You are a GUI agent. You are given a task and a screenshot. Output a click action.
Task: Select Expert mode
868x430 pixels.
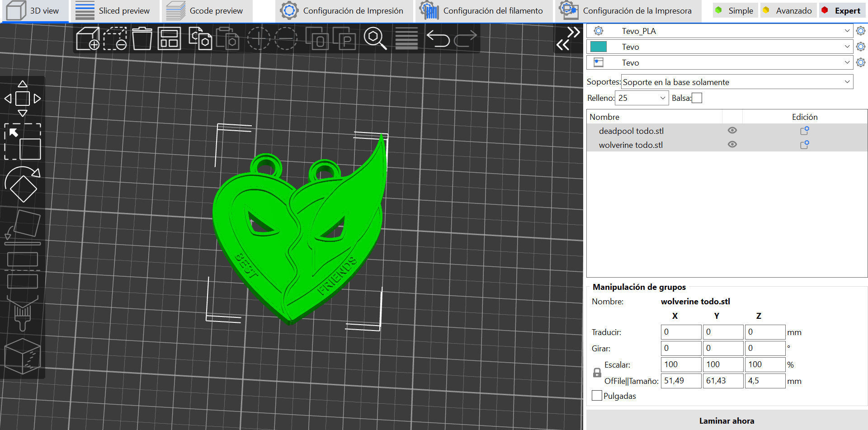click(x=841, y=10)
